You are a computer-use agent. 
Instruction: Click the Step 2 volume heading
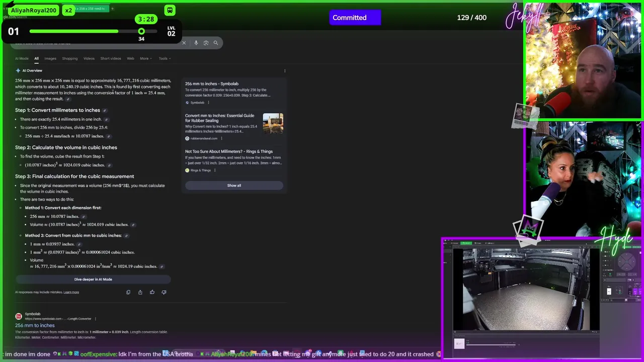pyautogui.click(x=66, y=147)
